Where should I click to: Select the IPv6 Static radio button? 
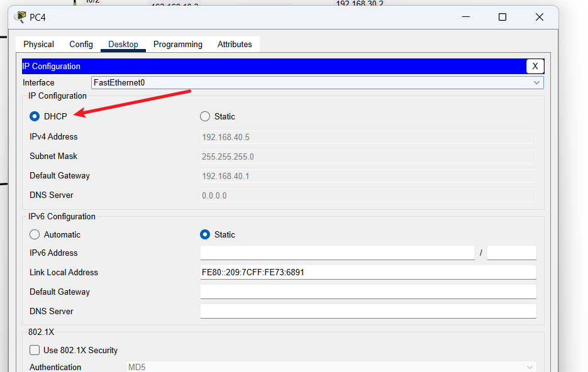click(x=205, y=234)
